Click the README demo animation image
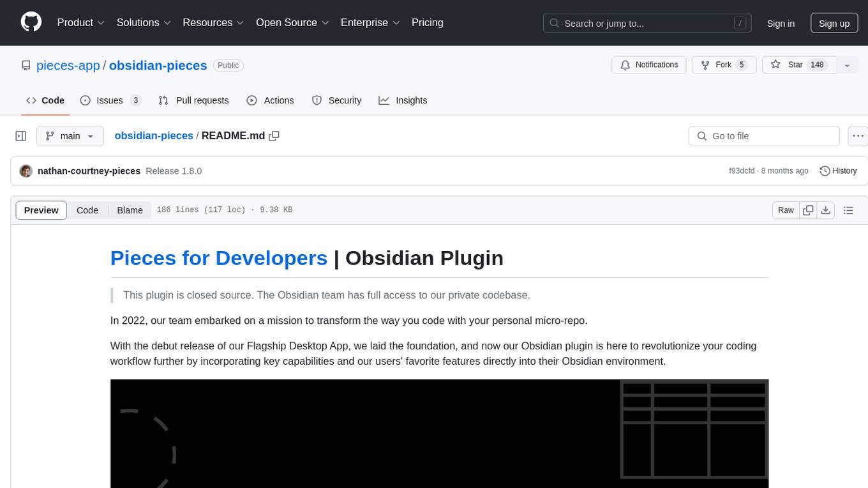This screenshot has height=488, width=868. 439,434
